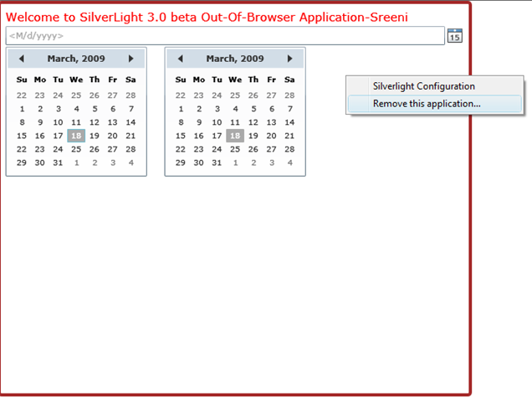
Task: Select day 16 in the right calendar
Action: (198, 136)
